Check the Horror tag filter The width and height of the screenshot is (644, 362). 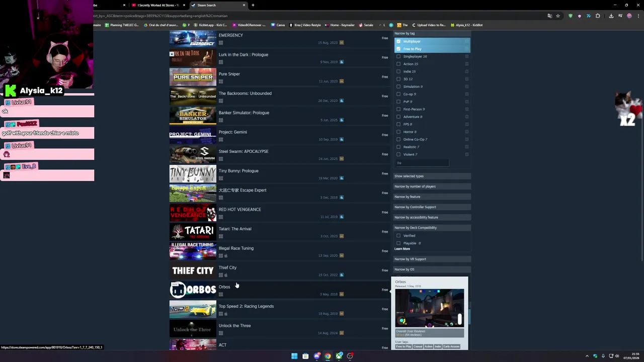pyautogui.click(x=398, y=132)
